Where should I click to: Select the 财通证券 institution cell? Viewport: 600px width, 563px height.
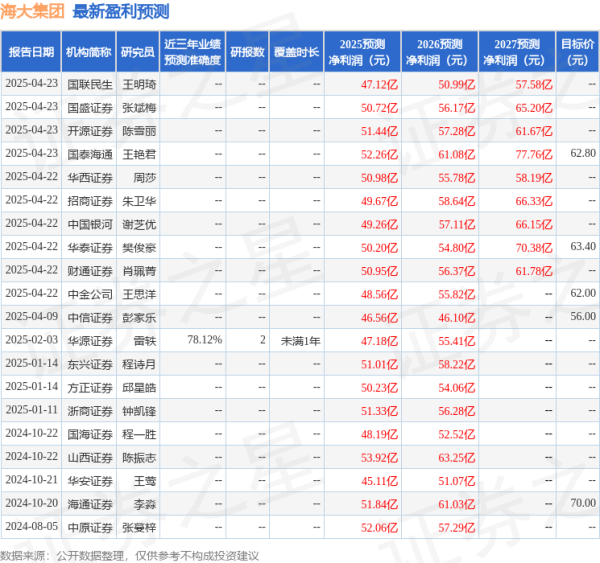pos(90,271)
